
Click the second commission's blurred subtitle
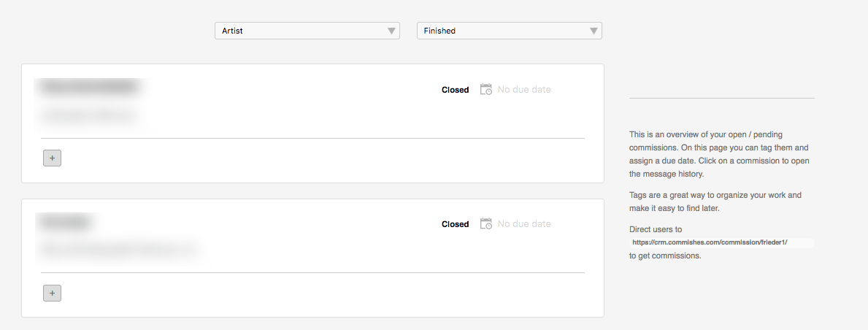(x=118, y=250)
